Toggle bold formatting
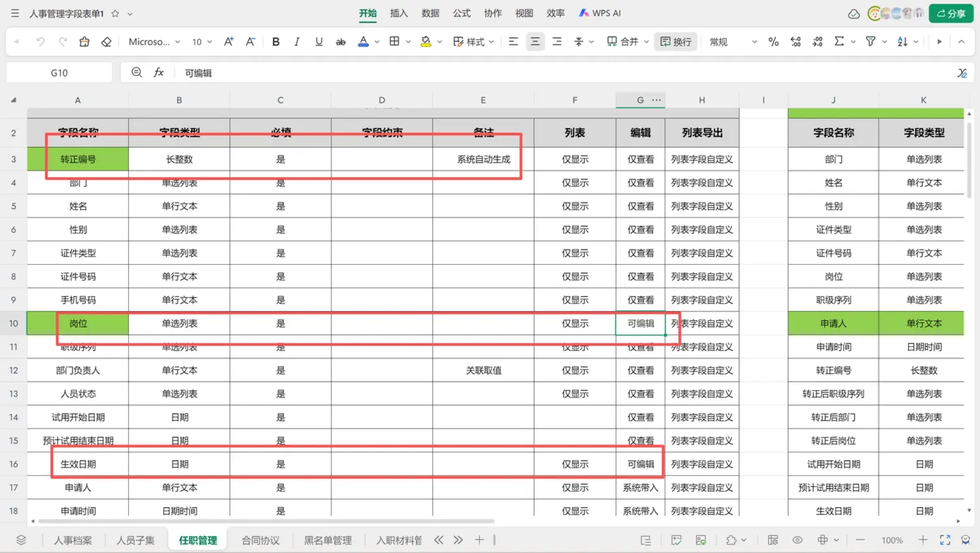The width and height of the screenshot is (980, 553). point(276,41)
